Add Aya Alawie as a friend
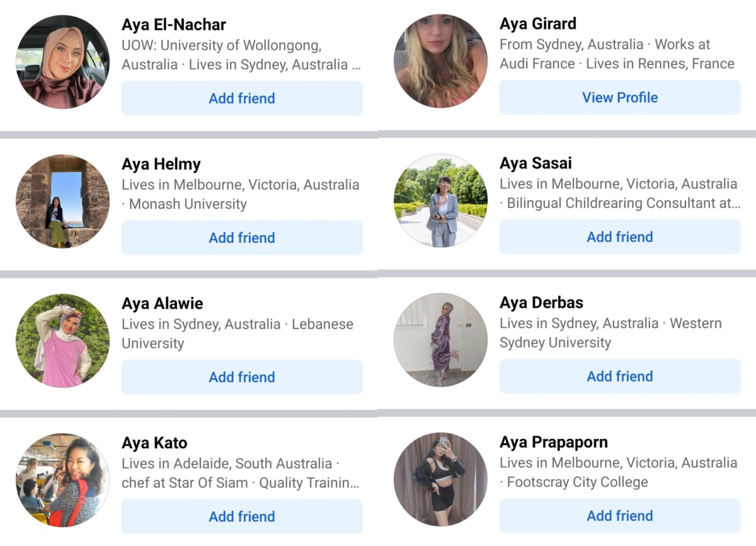Viewport: 756px width, 546px height. (242, 377)
